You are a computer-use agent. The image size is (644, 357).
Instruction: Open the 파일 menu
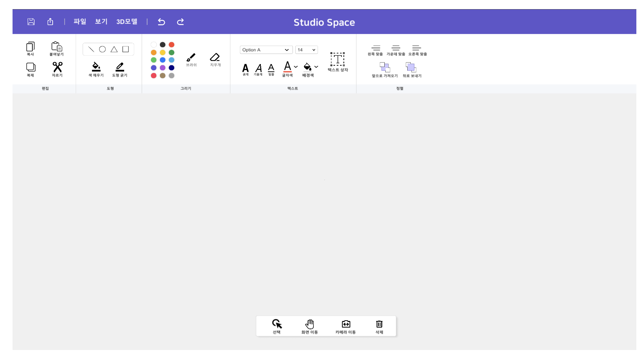click(80, 22)
